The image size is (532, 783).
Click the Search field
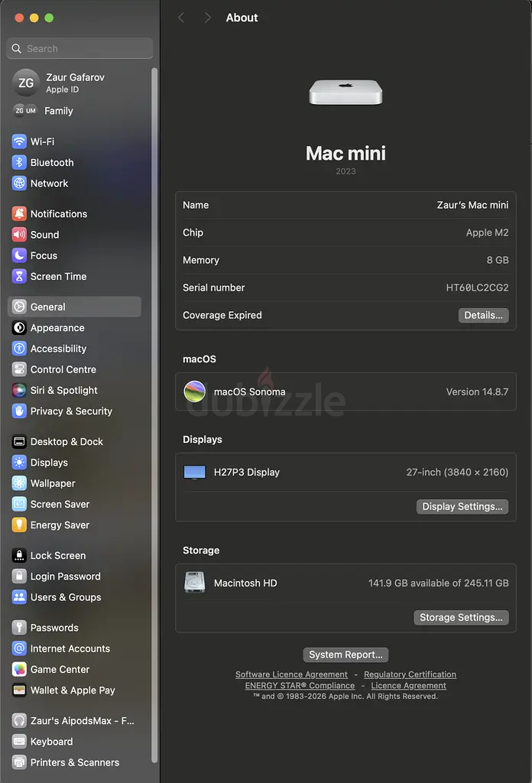click(x=79, y=48)
